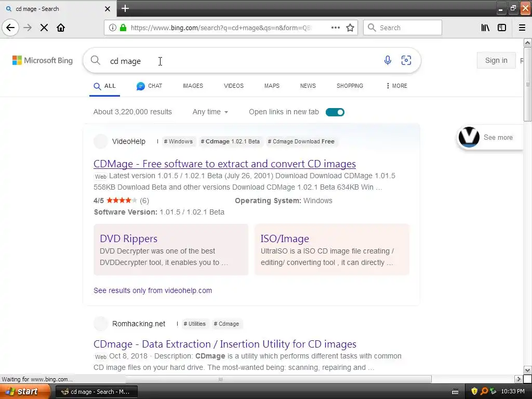Click the 'About 3,220,000 results' text
532x399 pixels.
pos(132,112)
